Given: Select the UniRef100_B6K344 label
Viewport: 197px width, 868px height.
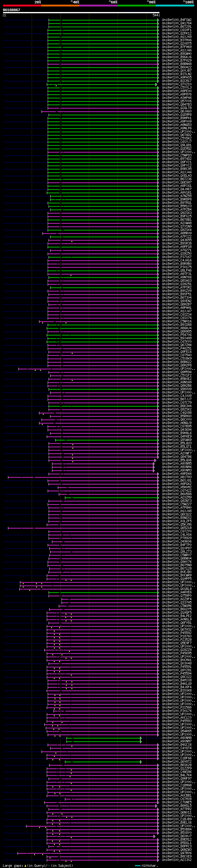Looking at the screenshot, I should click(x=177, y=406).
